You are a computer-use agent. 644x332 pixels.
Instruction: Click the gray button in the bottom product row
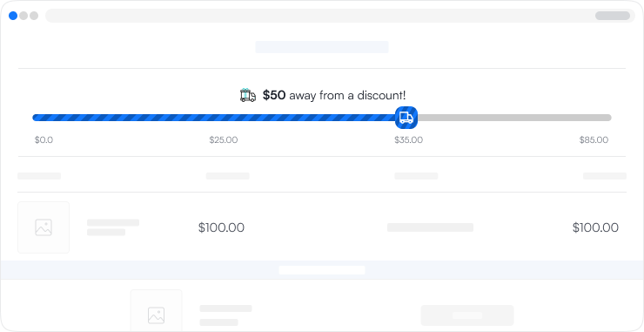pos(467,315)
